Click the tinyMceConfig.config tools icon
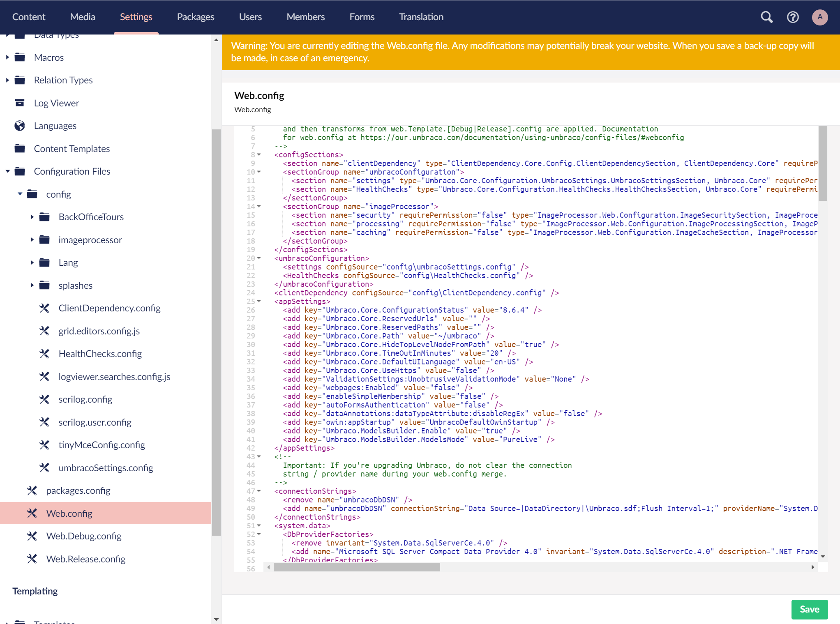This screenshot has width=840, height=624. 44,445
